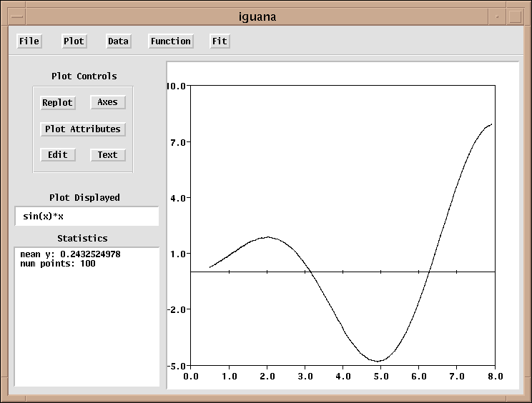This screenshot has width=532, height=403.
Task: Click the 10.0 label on the y-axis
Action: pyautogui.click(x=176, y=86)
